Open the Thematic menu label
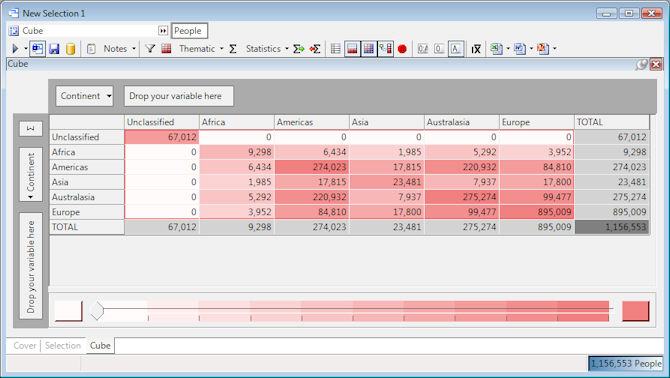Screen dimensions: 670x378 click(x=197, y=49)
